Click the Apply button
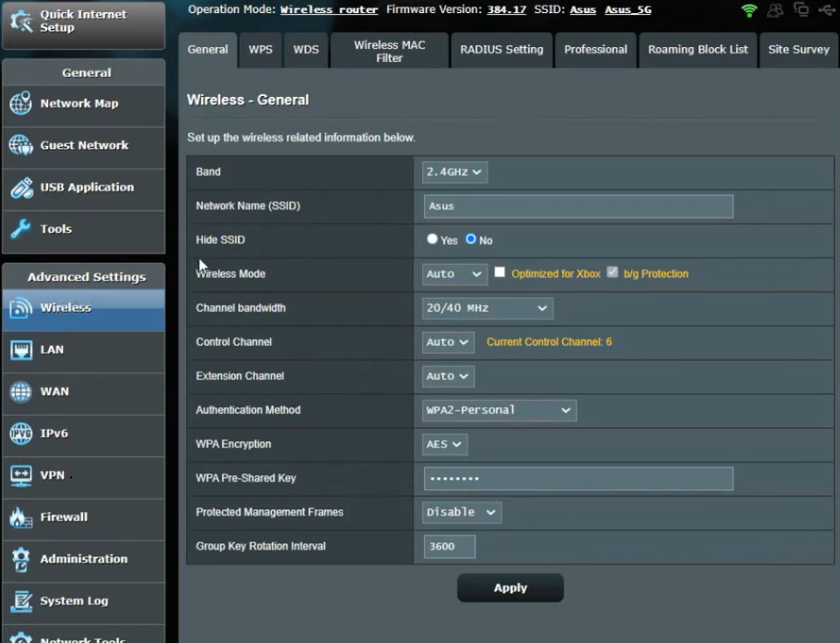 coord(510,588)
